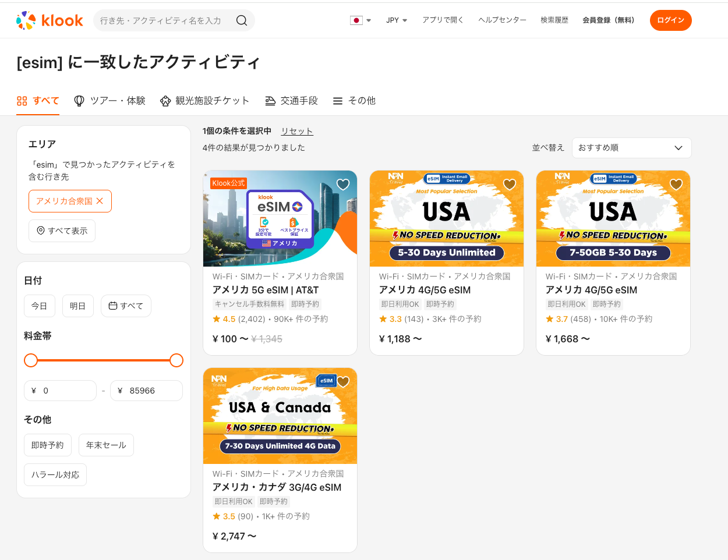Toggle the ハラール対応 filter chip
728x560 pixels.
pyautogui.click(x=55, y=475)
